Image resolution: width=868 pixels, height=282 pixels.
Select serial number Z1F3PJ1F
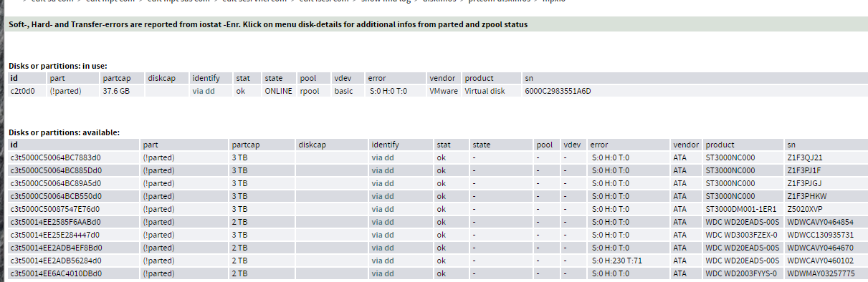coord(803,170)
